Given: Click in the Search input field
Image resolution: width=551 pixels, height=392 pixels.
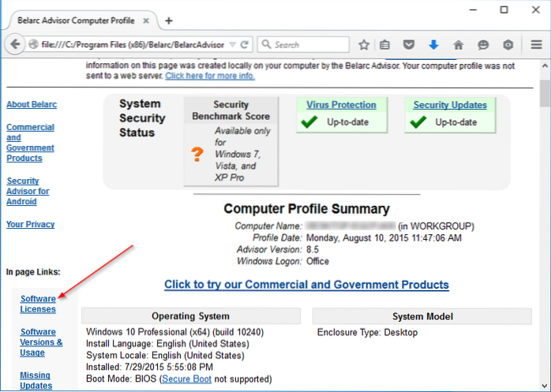Looking at the screenshot, I should click(x=309, y=45).
